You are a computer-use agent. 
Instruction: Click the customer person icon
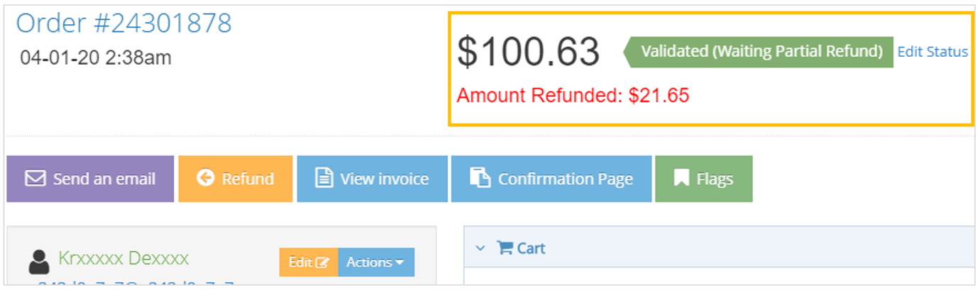tap(40, 262)
